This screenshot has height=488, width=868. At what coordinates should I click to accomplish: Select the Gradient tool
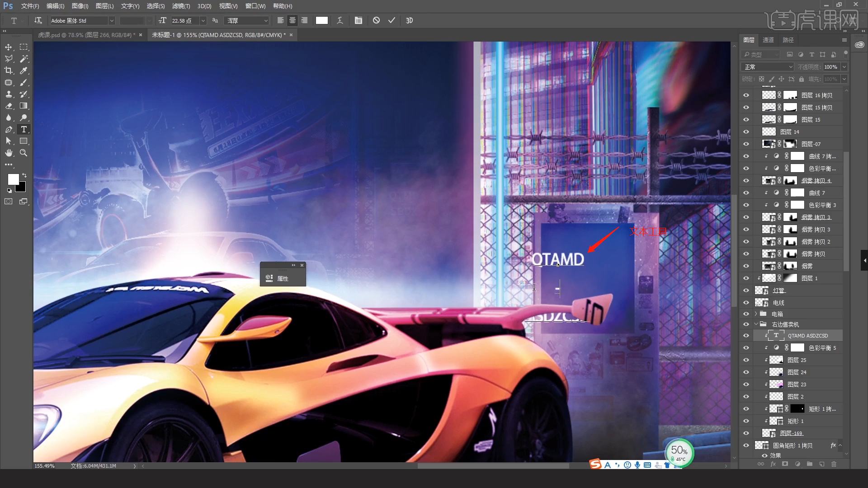tap(24, 106)
